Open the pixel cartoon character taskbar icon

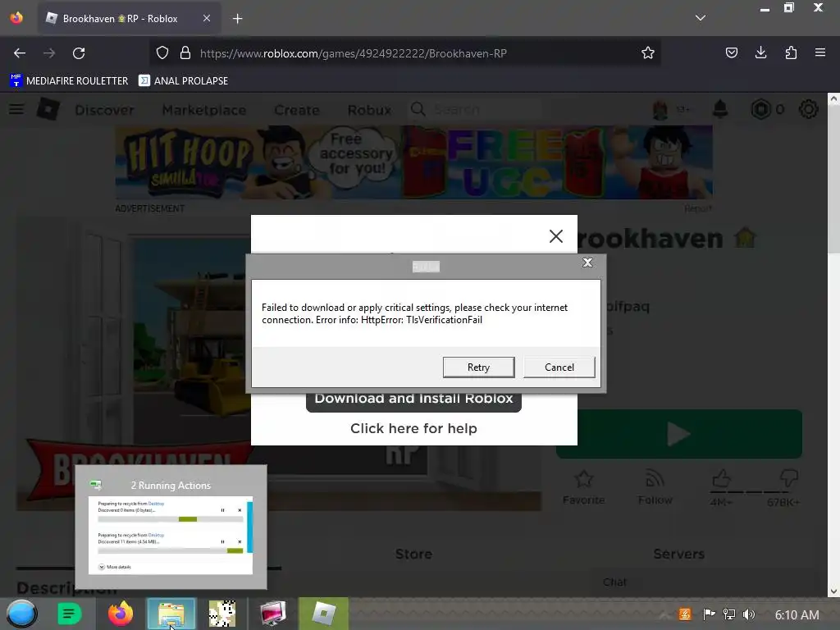coord(221,614)
